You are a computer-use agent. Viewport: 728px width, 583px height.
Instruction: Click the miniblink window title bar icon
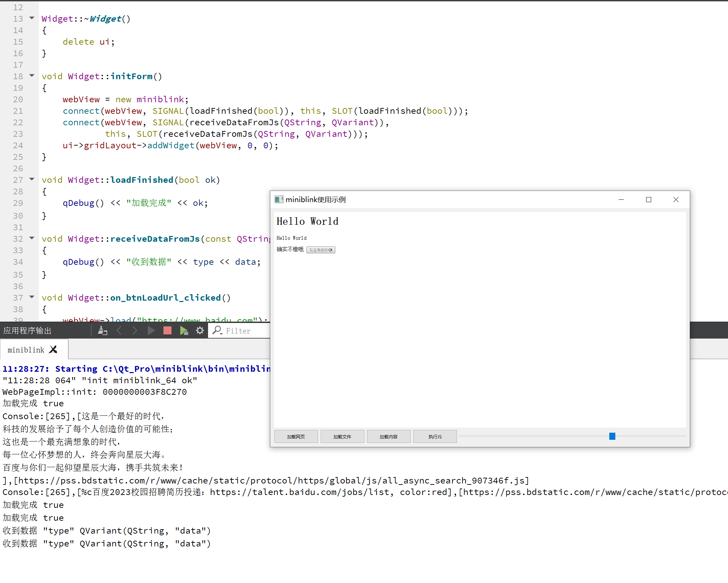pyautogui.click(x=279, y=199)
